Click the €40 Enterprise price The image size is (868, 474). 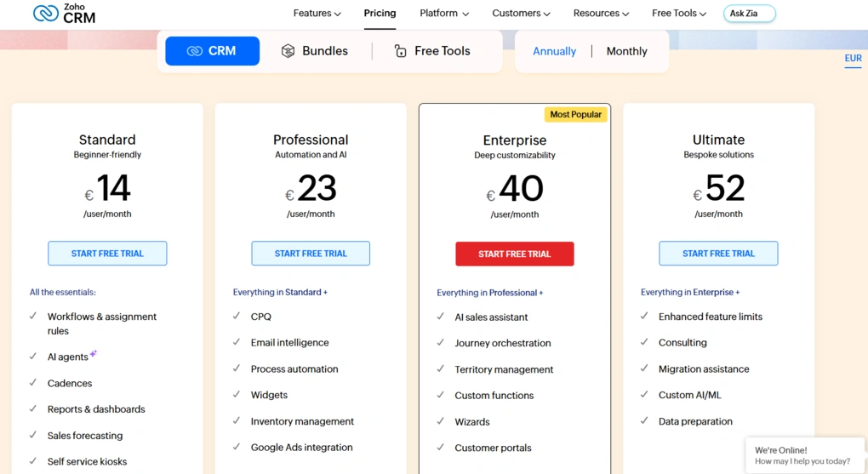coord(515,189)
